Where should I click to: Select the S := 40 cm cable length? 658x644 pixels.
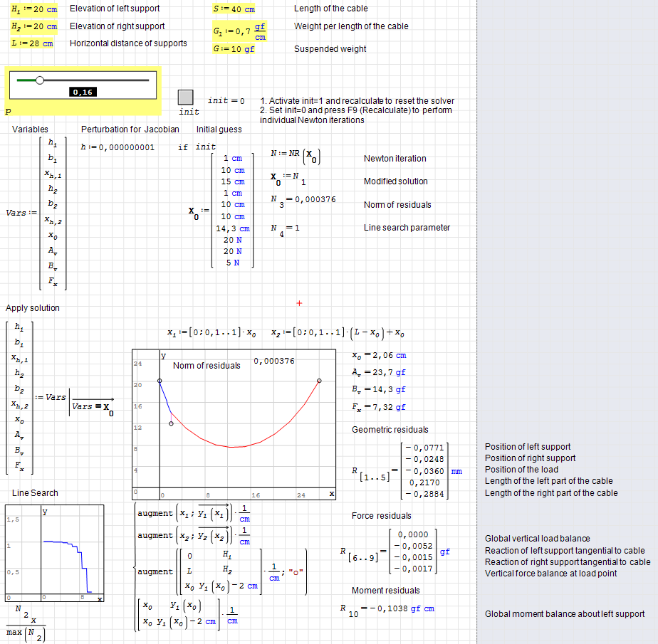tap(234, 9)
